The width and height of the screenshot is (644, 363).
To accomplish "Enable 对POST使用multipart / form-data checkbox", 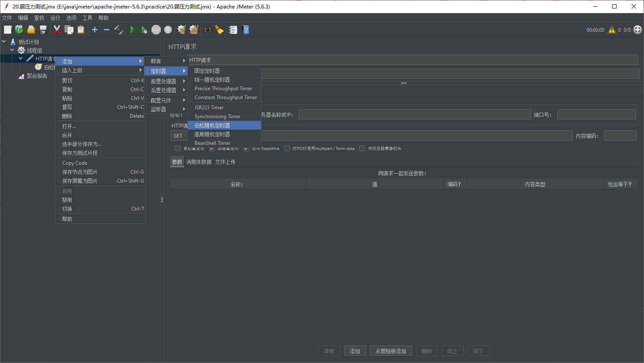I will [x=287, y=148].
